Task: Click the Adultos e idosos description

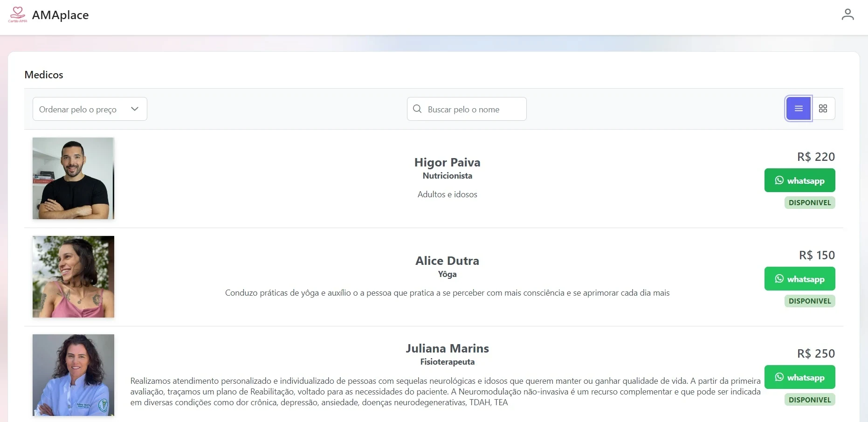Action: tap(447, 194)
